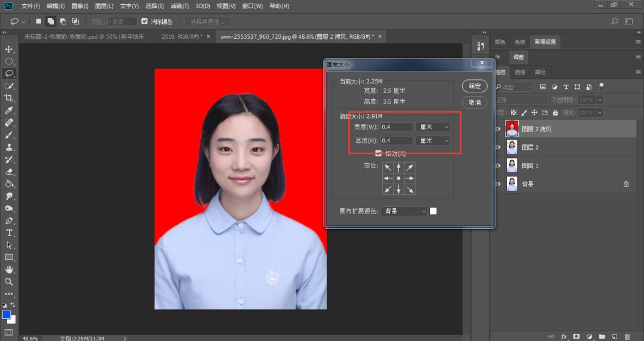Select the Pen tool
The width and height of the screenshot is (644, 341).
click(8, 221)
